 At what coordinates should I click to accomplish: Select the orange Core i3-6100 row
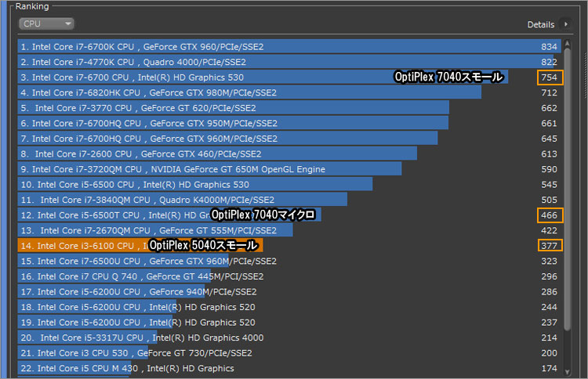[x=78, y=245]
